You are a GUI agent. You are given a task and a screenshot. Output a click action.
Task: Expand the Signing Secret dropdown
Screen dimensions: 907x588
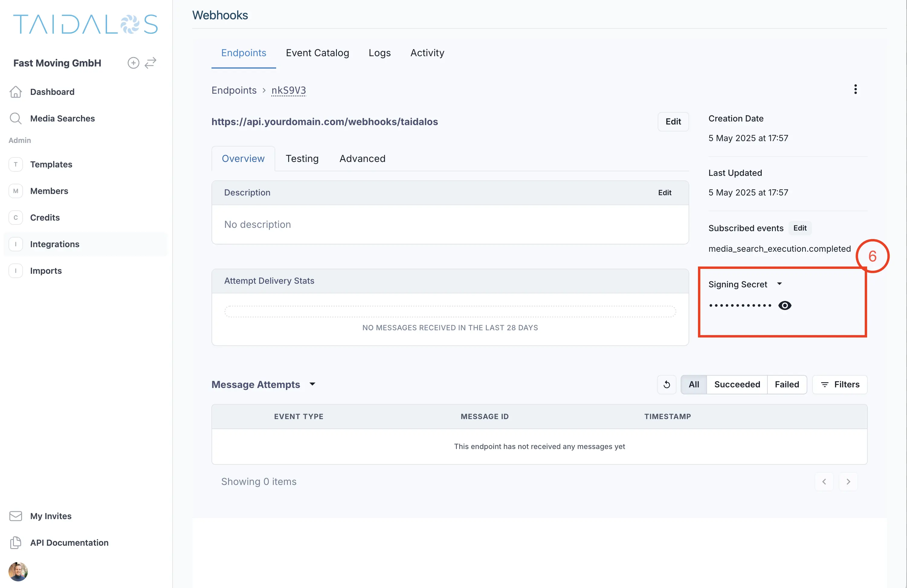(780, 284)
